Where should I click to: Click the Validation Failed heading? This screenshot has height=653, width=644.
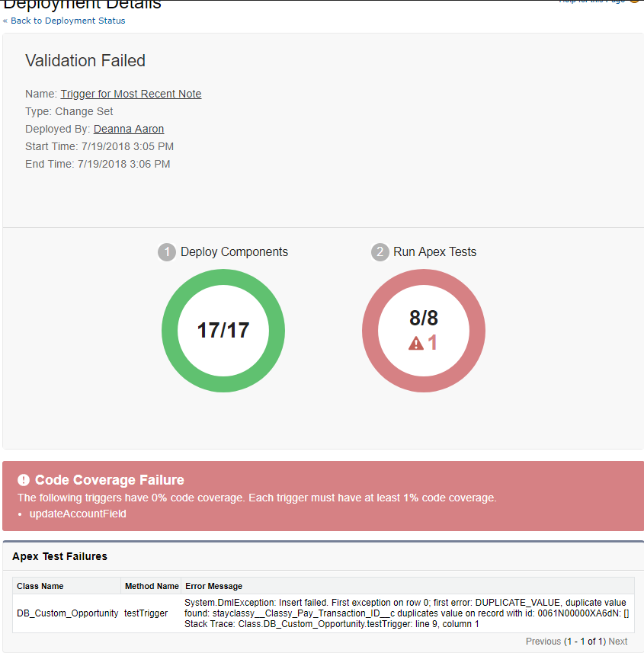click(x=85, y=61)
